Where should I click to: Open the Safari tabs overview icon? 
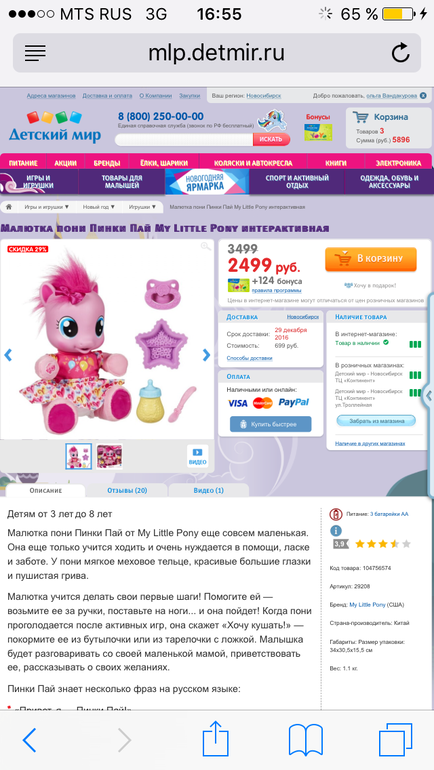[395, 740]
